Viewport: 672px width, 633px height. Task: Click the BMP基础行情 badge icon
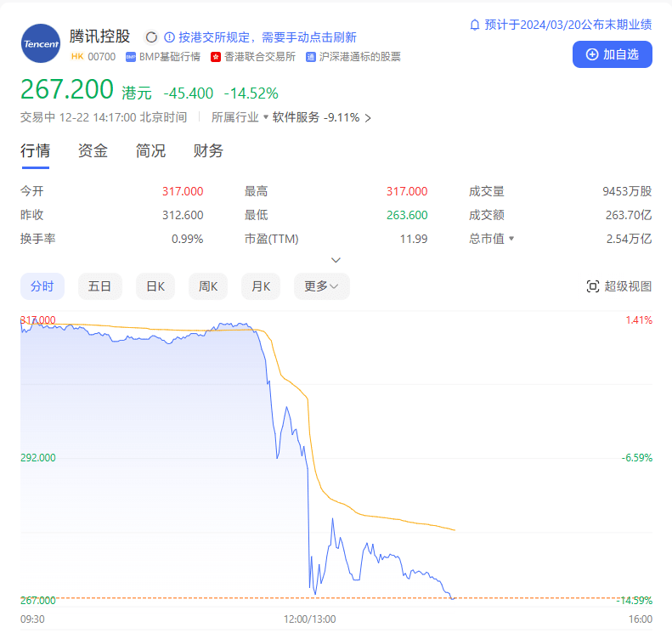click(130, 57)
